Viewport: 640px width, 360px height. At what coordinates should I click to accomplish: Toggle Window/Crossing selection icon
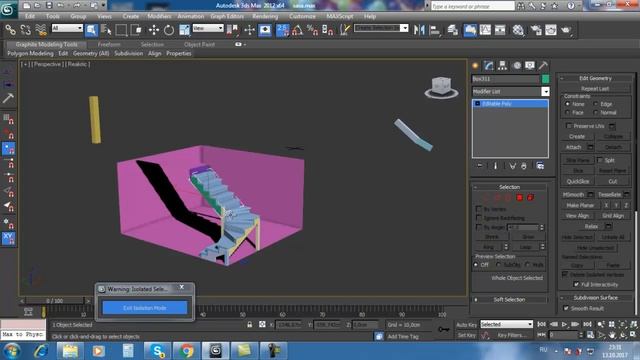pos(137,30)
